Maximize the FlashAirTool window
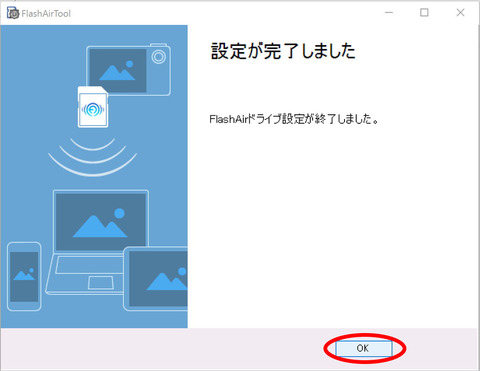The image size is (480, 371). pos(424,13)
